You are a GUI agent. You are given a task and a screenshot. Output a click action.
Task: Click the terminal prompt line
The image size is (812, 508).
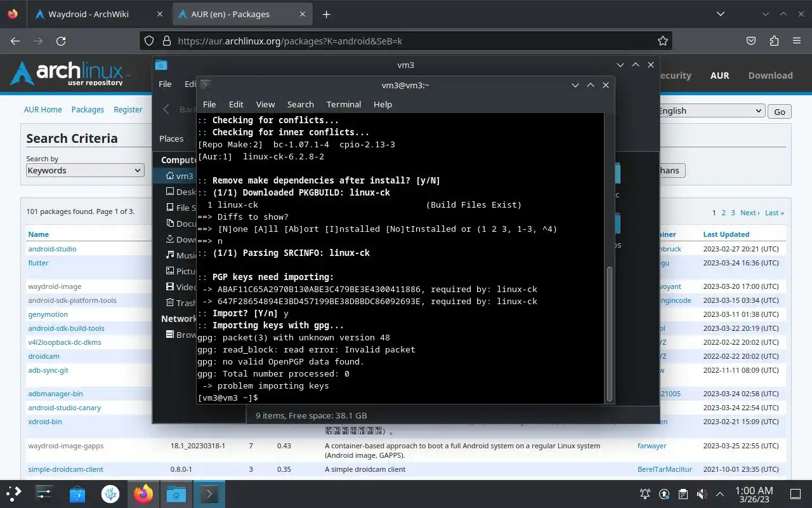pos(227,398)
